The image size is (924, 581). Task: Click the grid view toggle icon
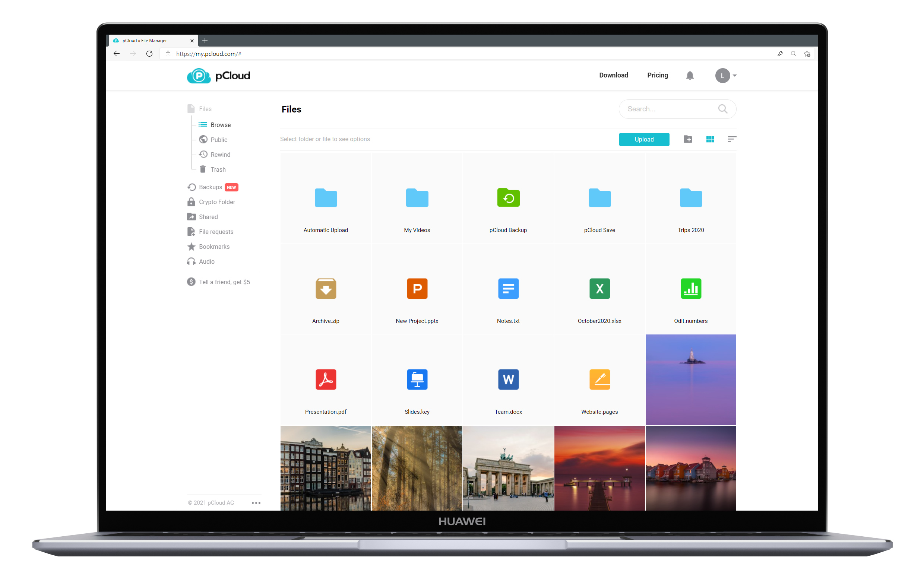(x=711, y=139)
